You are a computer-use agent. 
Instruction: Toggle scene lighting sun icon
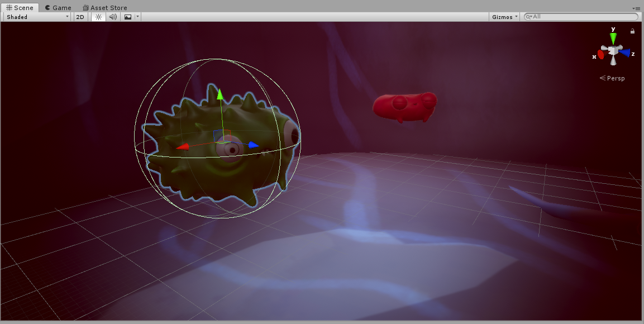tap(98, 17)
